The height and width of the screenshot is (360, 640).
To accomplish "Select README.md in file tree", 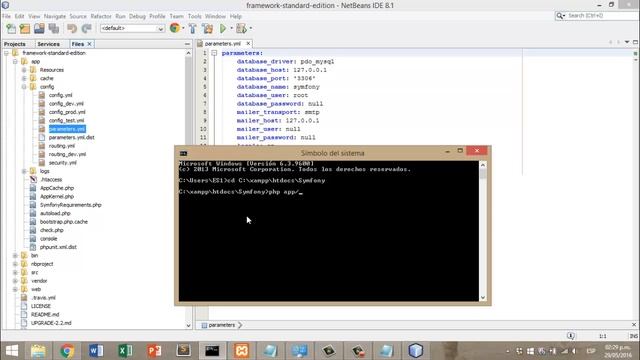I will point(45,314).
